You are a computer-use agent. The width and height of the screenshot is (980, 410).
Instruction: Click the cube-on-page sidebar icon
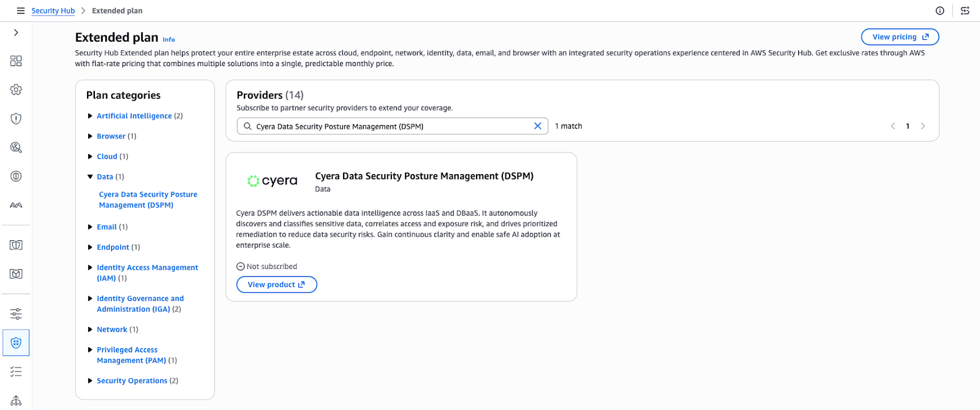click(x=16, y=274)
